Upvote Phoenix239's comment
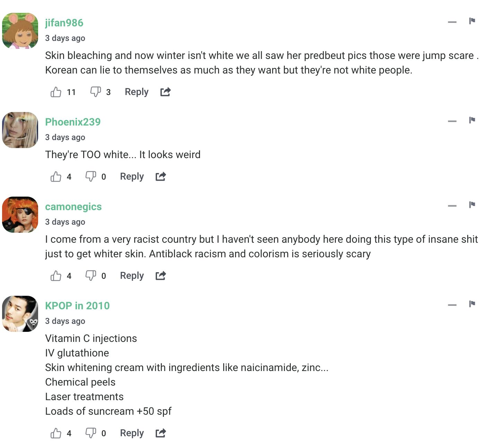The height and width of the screenshot is (448, 488). (x=56, y=176)
